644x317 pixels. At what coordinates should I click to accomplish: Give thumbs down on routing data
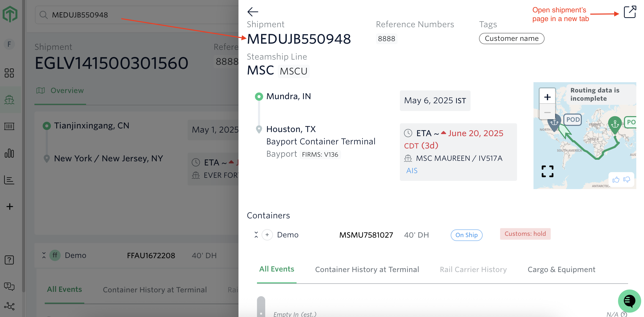click(x=627, y=180)
